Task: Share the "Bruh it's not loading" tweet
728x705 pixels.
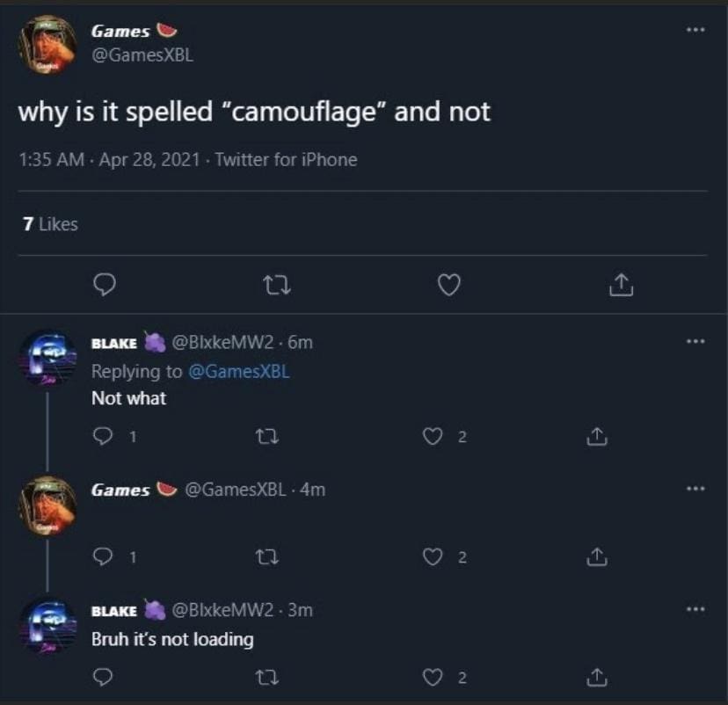Action: [596, 677]
